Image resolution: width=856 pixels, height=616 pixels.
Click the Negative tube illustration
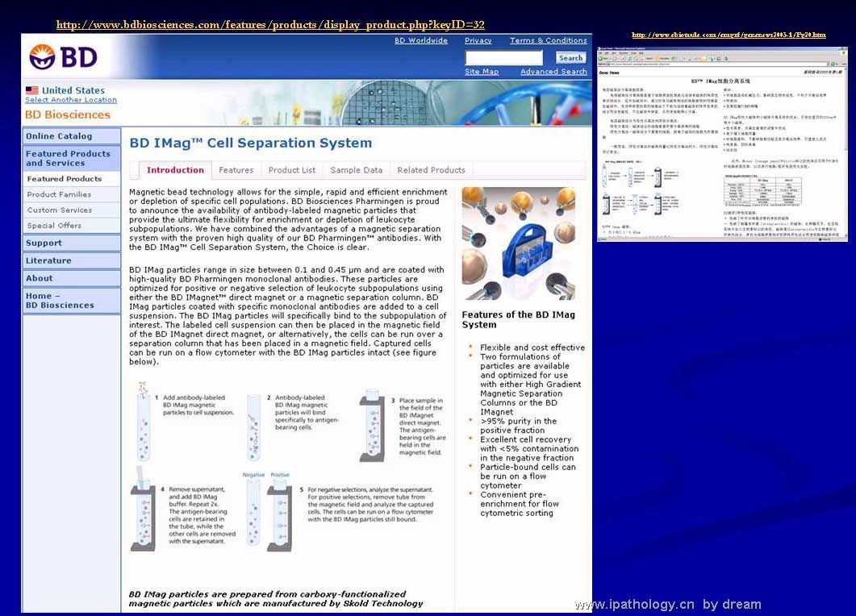coord(253,513)
